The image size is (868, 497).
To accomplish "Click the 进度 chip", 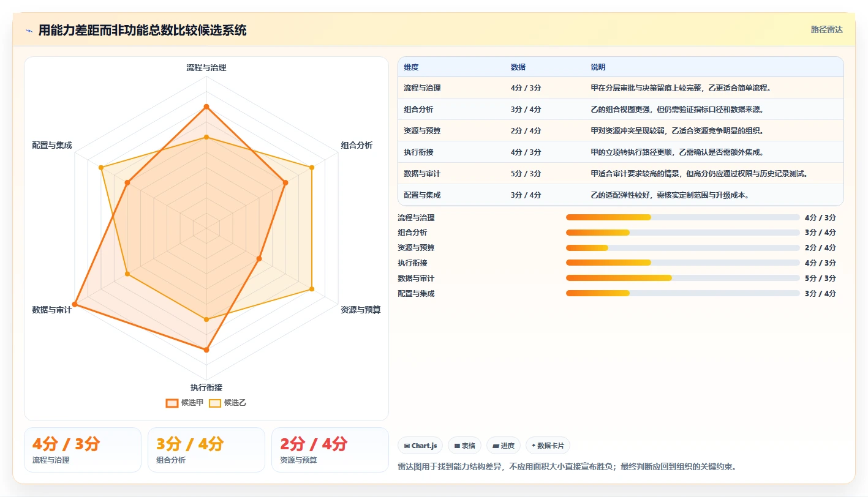I will coord(504,446).
